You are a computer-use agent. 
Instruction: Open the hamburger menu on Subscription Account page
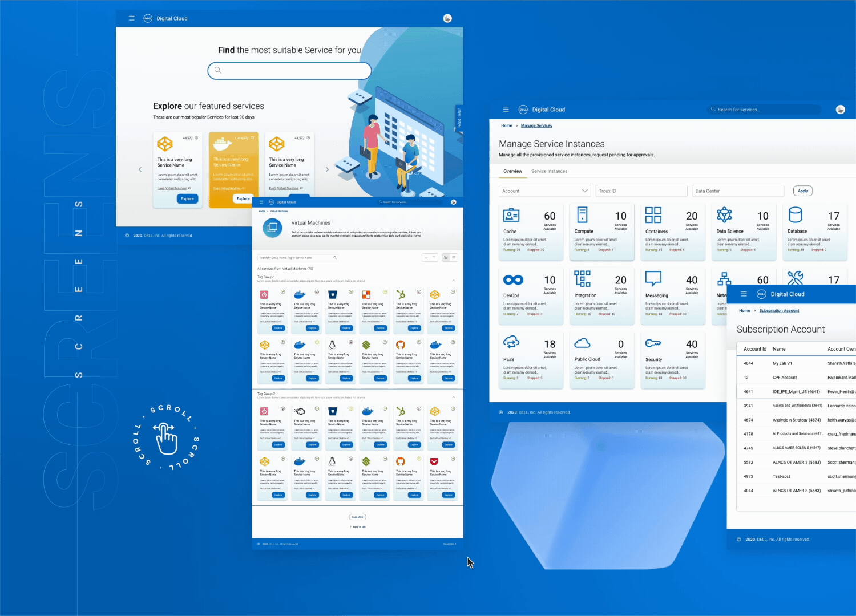click(744, 294)
